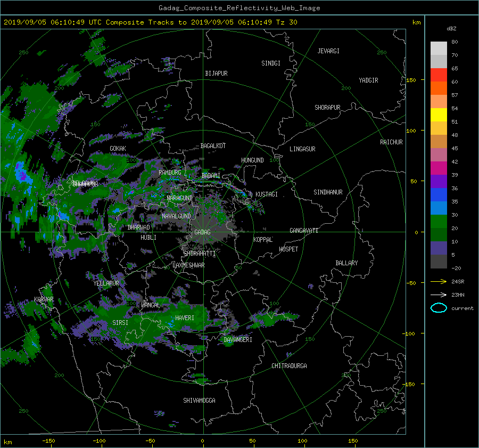This screenshot has height=448, width=479.
Task: Click the SHIRAHATTI city label
Action: 200,254
